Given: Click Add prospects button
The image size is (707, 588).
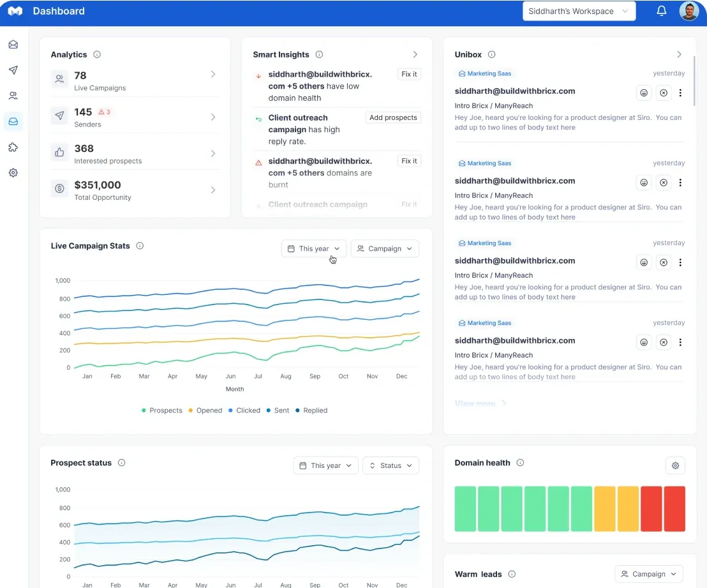Looking at the screenshot, I should pyautogui.click(x=392, y=117).
